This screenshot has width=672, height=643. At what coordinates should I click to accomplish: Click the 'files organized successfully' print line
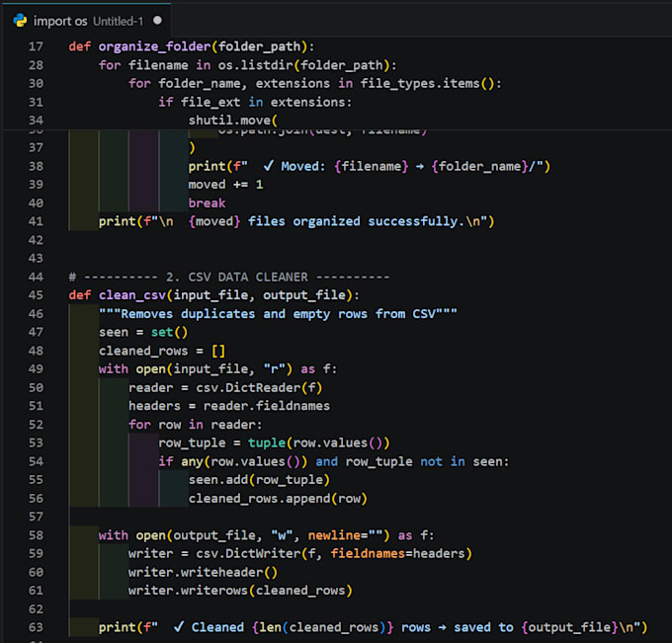click(296, 221)
